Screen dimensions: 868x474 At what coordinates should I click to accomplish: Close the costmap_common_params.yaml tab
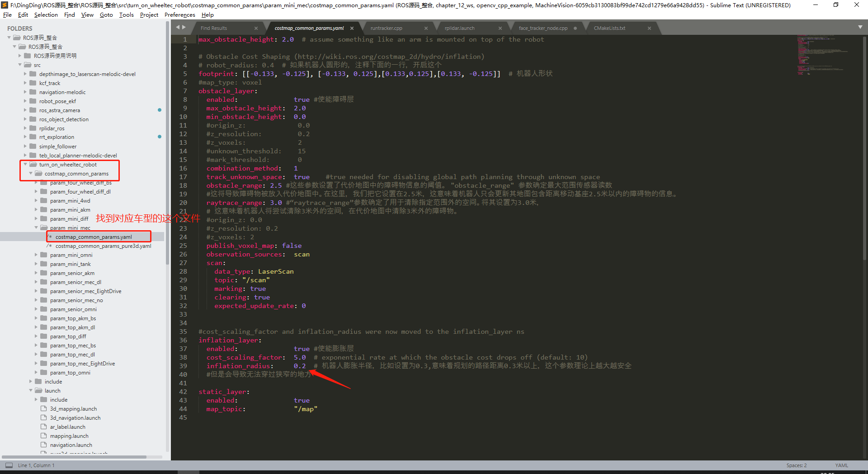(352, 28)
